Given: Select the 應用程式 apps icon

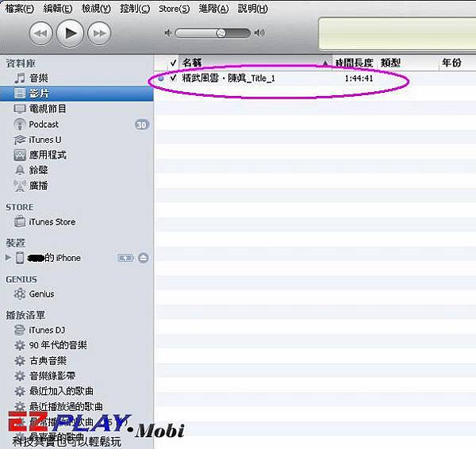Looking at the screenshot, I should click(20, 155).
